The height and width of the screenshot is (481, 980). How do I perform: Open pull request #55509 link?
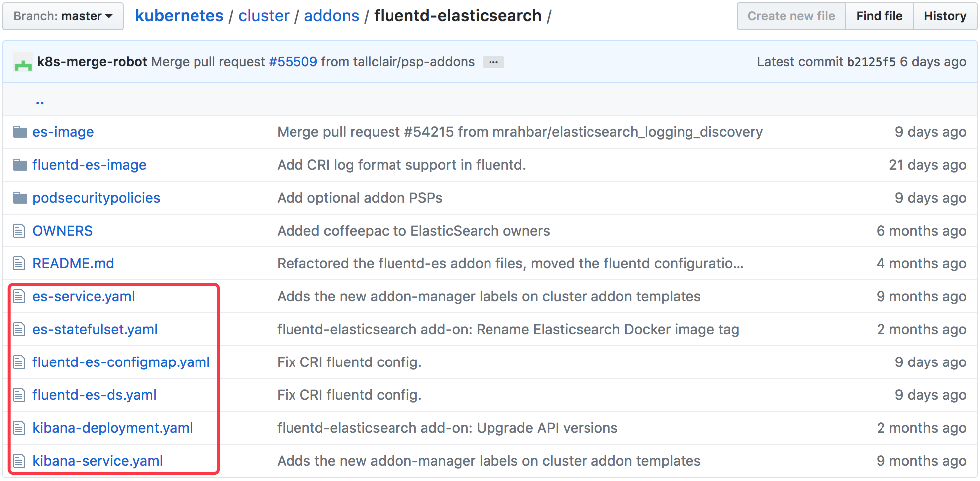click(293, 62)
